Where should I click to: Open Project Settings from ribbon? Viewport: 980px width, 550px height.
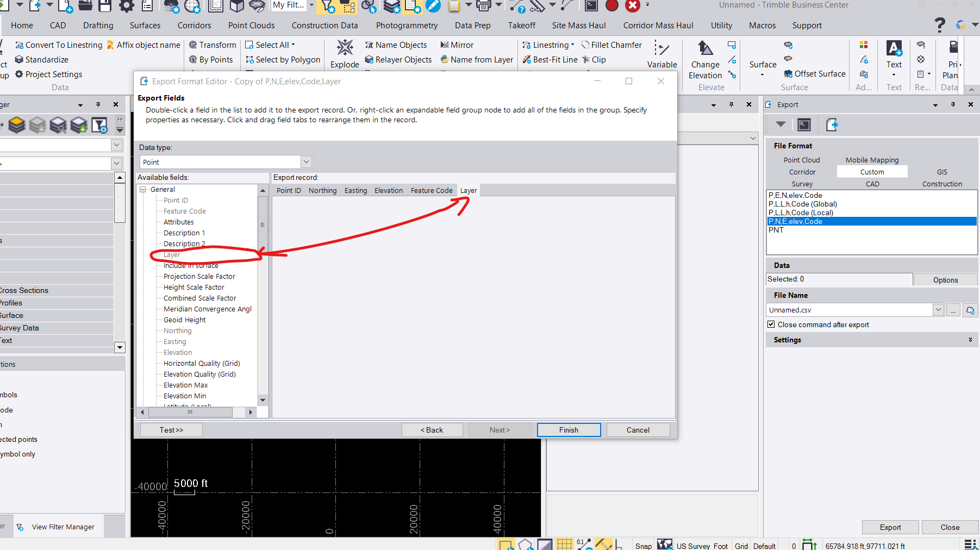click(48, 74)
